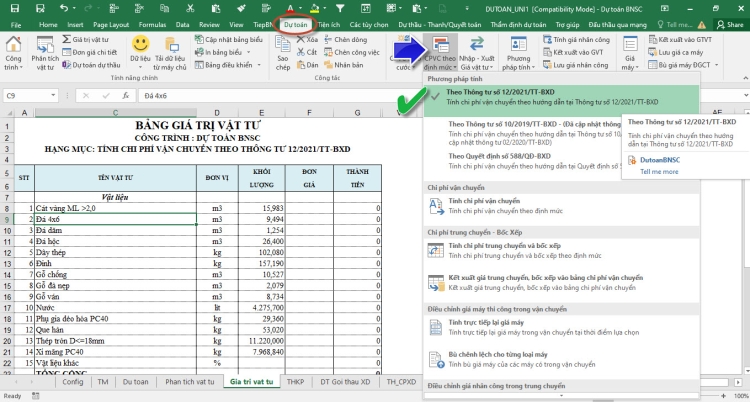Open the Công trình ribbon icon
750x402 pixels.
[13, 54]
